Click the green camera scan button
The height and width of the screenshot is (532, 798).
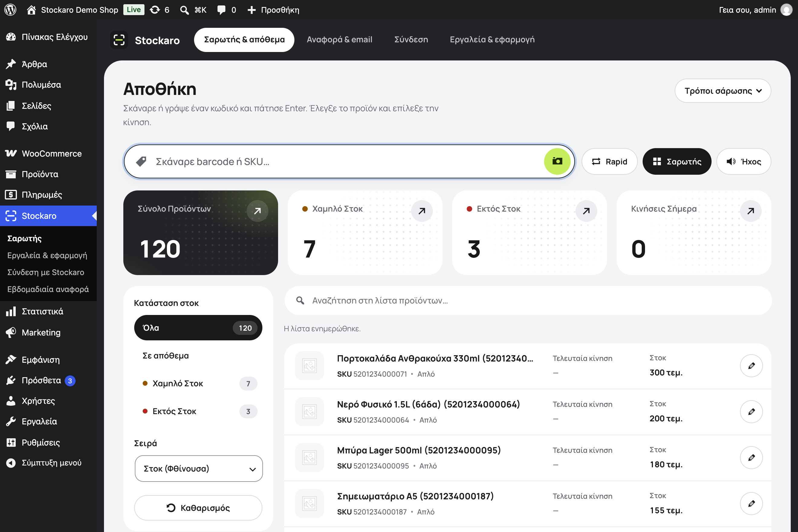coord(557,161)
